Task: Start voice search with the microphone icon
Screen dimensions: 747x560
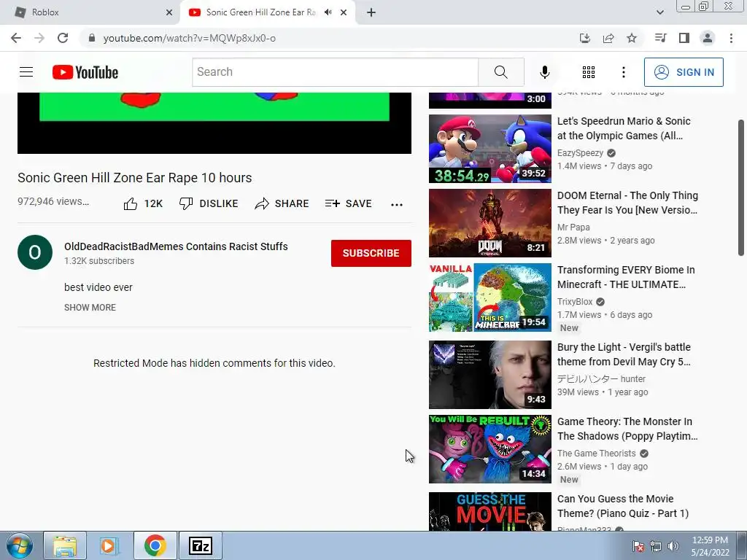Action: (x=544, y=72)
